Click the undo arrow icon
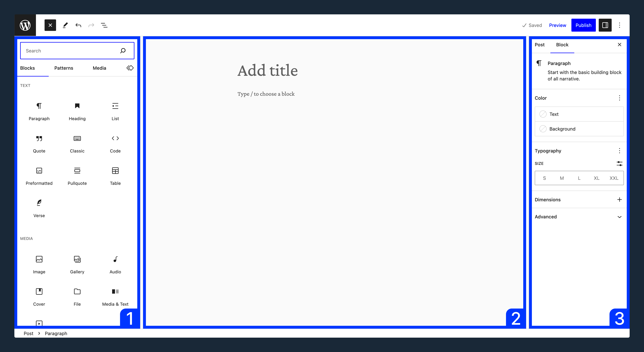 (78, 25)
